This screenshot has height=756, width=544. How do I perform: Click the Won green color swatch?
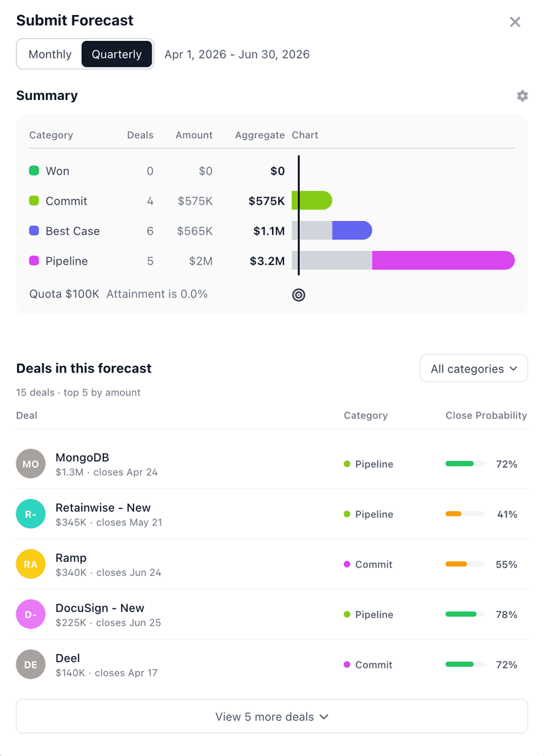click(34, 171)
